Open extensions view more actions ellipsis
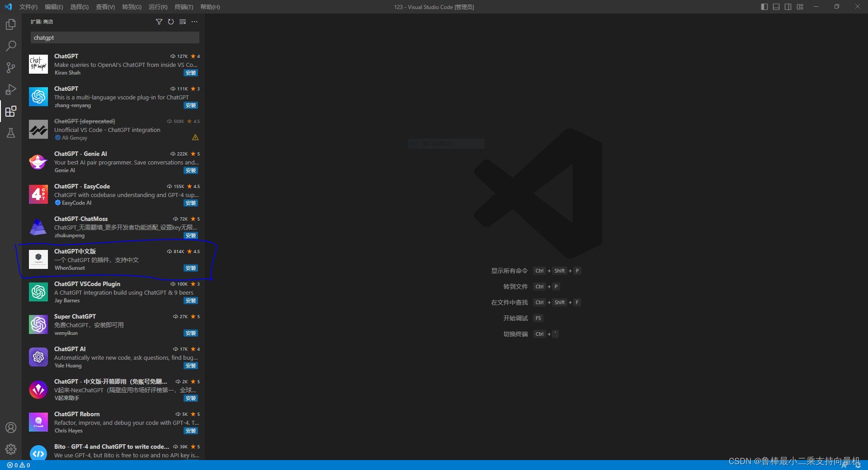The width and height of the screenshot is (868, 470). [x=194, y=22]
